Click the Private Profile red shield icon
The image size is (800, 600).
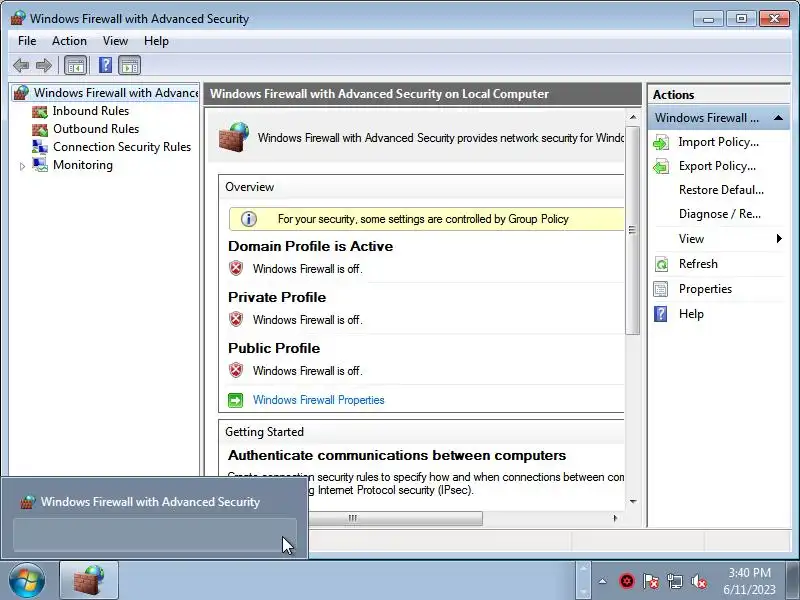click(236, 319)
